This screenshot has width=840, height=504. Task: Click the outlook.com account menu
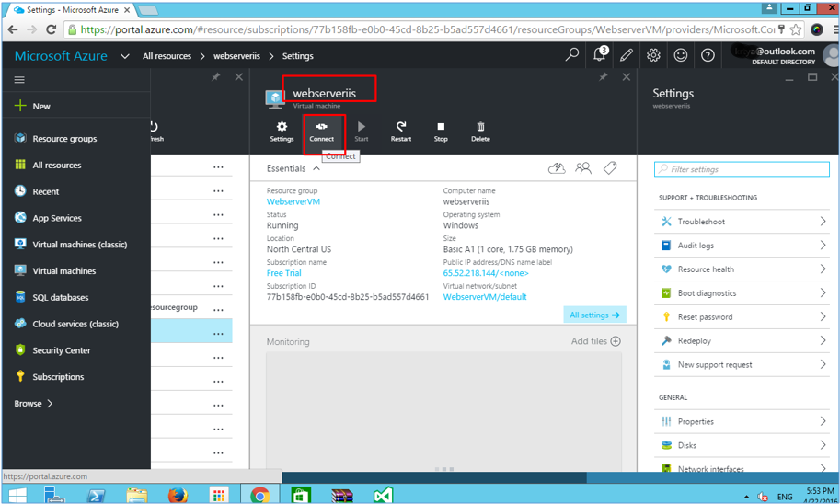coord(782,55)
